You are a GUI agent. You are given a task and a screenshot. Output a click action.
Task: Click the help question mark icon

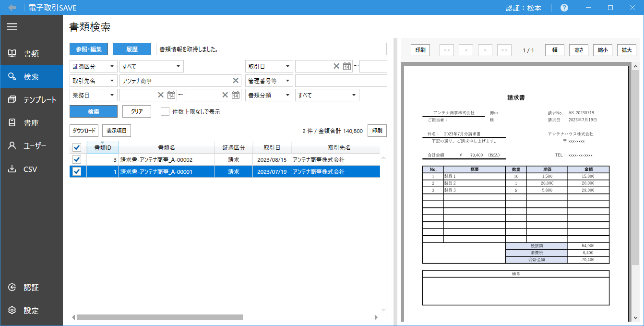point(564,8)
